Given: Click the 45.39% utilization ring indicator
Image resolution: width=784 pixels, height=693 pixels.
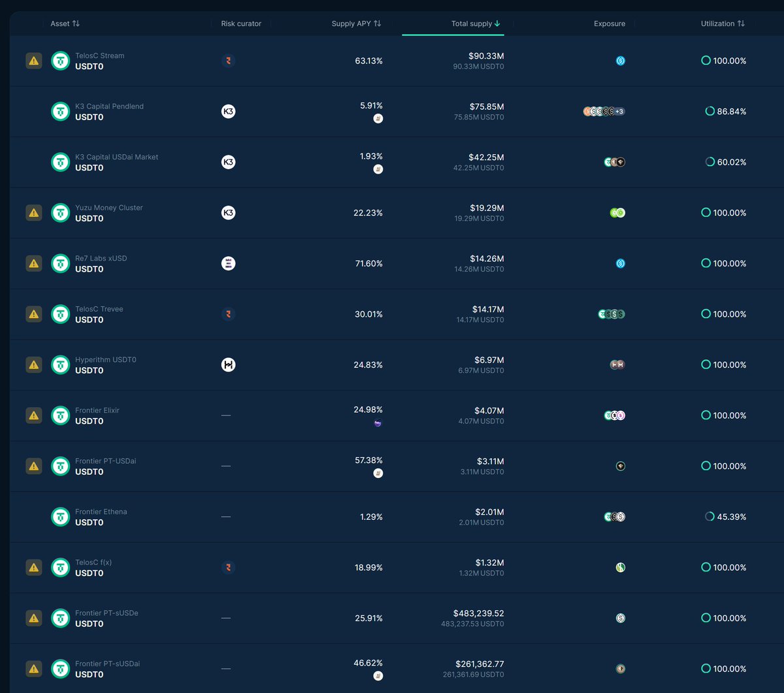Looking at the screenshot, I should coord(710,517).
